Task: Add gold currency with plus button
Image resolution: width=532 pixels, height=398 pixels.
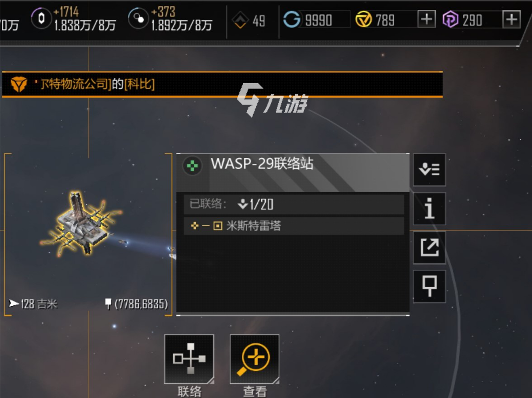Action: point(427,19)
